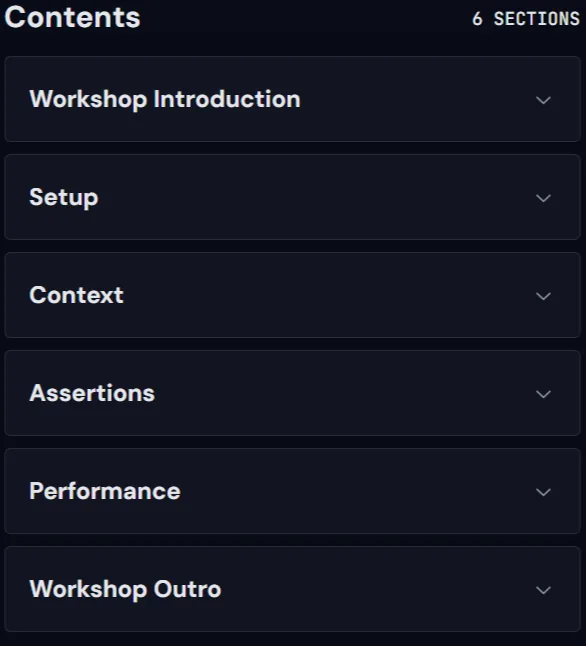Expand Workshop Introduction using its chevron icon
586x646 pixels.
pyautogui.click(x=543, y=100)
